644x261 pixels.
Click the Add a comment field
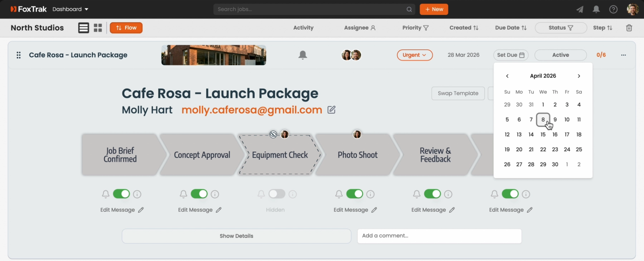pyautogui.click(x=439, y=236)
